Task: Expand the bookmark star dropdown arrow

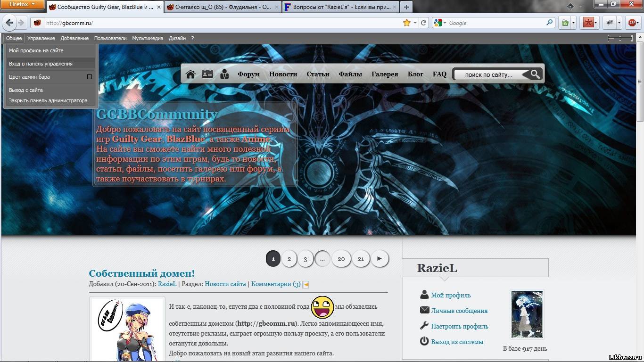Action: 415,23
